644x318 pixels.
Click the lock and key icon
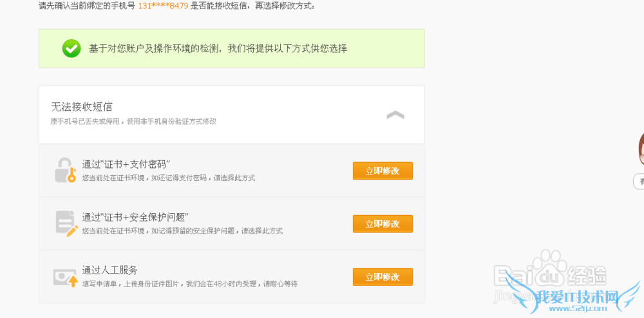pos(65,171)
